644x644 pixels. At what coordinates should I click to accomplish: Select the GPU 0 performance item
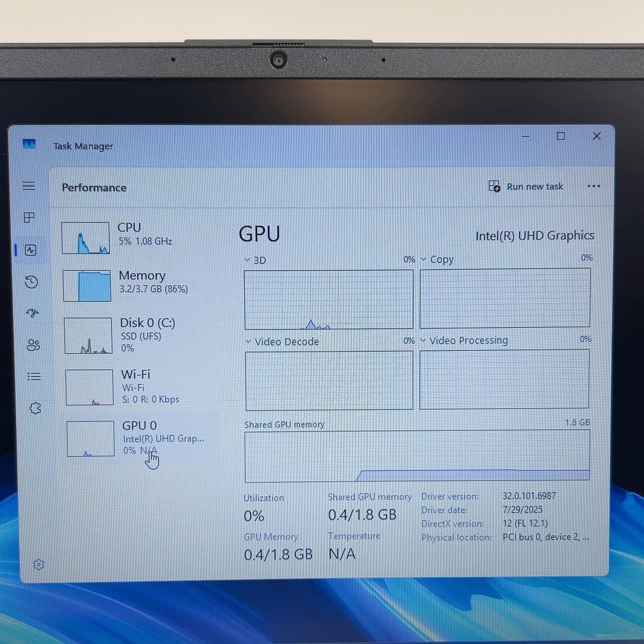[142, 438]
